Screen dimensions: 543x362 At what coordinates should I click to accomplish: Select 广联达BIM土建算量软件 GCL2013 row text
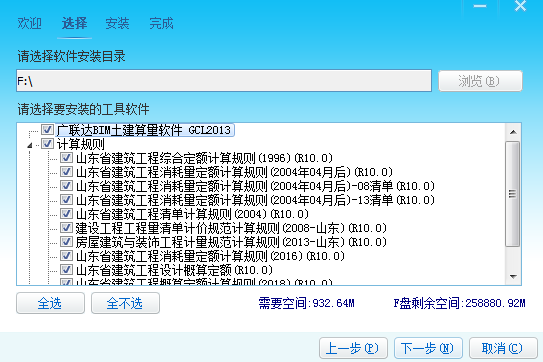tap(145, 130)
